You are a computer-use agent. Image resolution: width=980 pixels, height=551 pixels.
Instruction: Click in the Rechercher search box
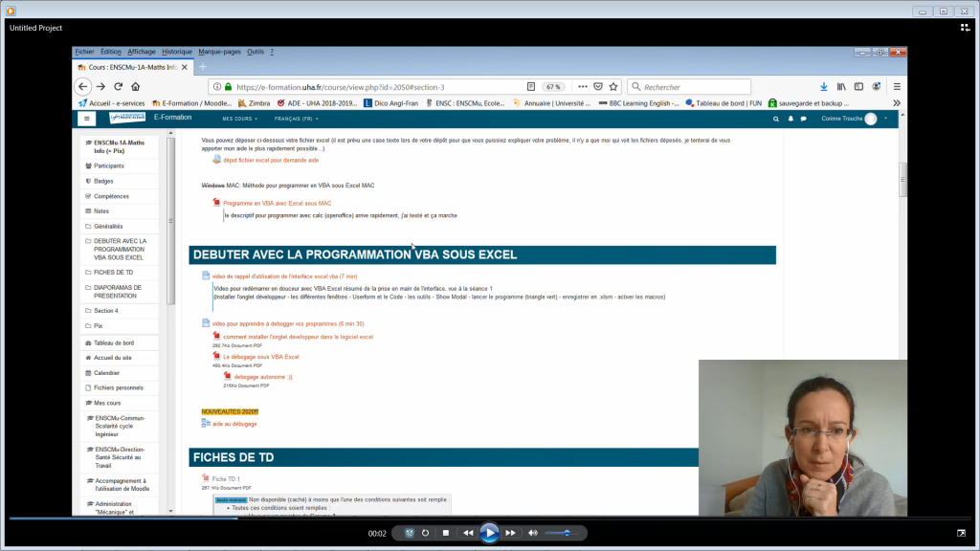[689, 87]
